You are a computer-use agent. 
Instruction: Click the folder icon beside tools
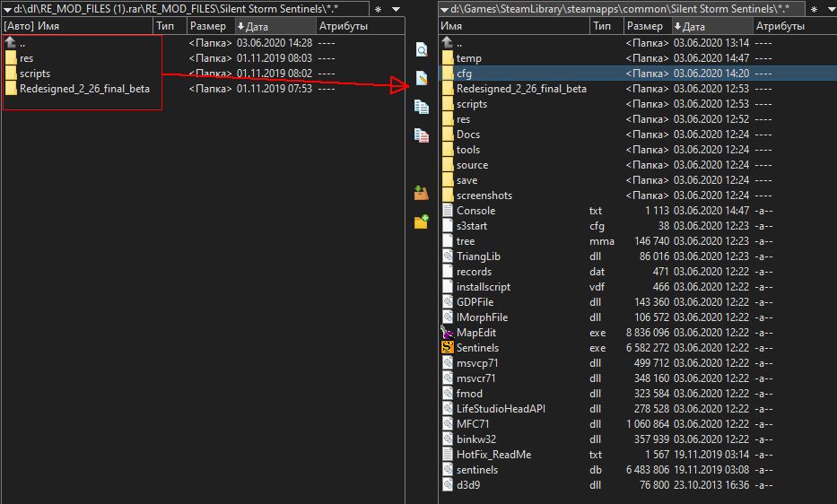coord(448,150)
